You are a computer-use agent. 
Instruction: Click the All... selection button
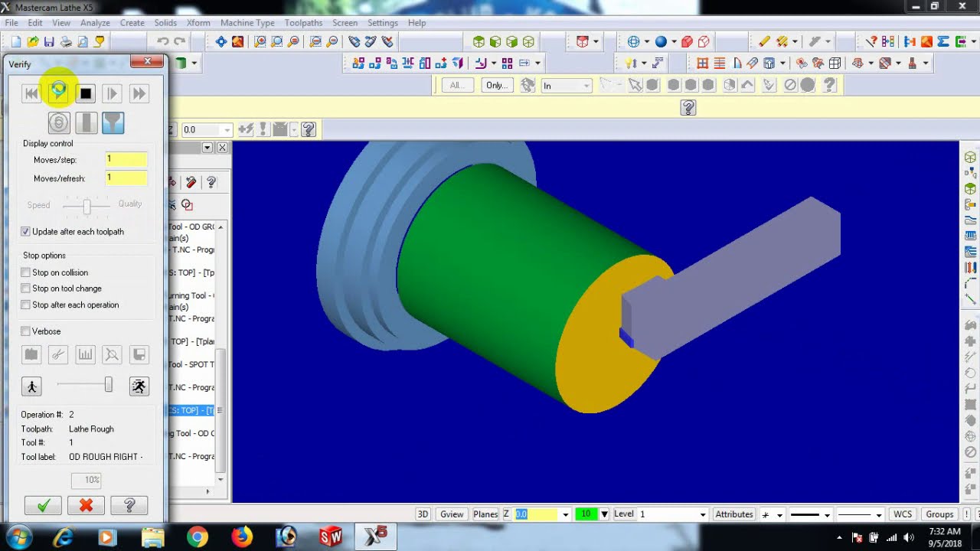(457, 86)
